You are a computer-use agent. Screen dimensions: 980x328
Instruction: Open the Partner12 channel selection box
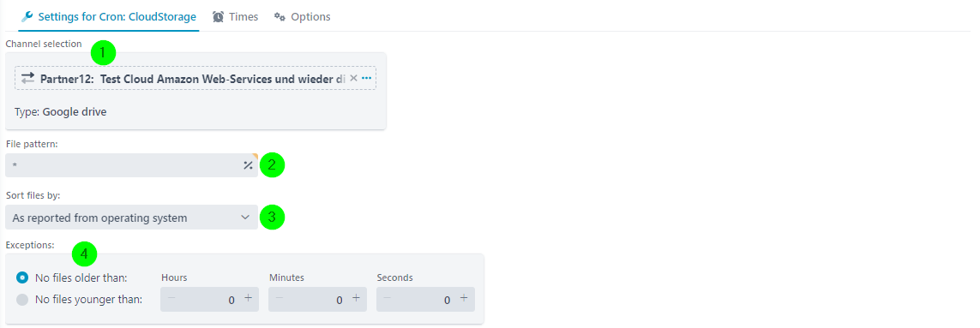(x=195, y=78)
